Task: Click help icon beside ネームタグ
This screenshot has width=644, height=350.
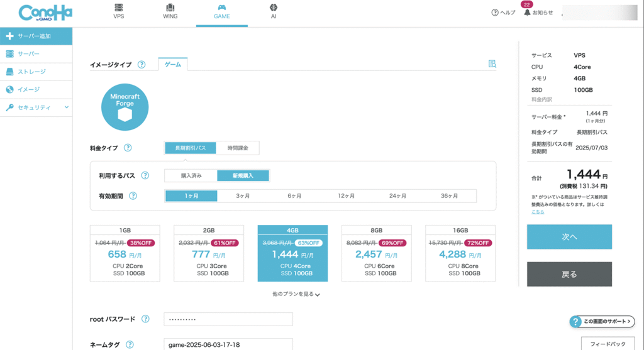Action: [x=130, y=345]
